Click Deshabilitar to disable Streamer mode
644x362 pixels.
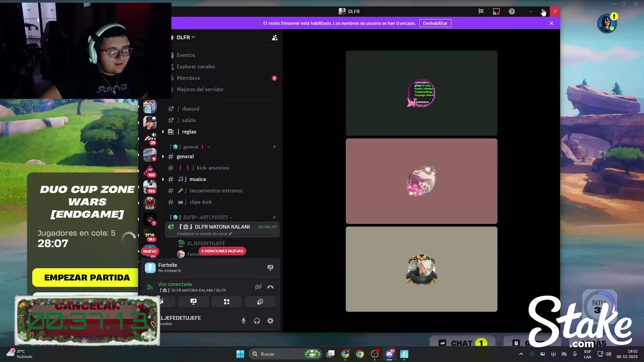[x=435, y=23]
